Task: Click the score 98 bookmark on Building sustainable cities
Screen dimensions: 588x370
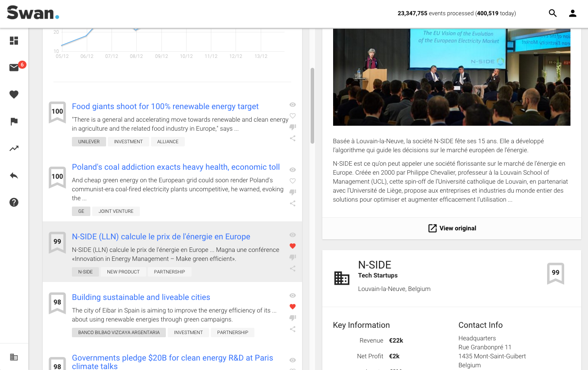Action: pos(57,303)
